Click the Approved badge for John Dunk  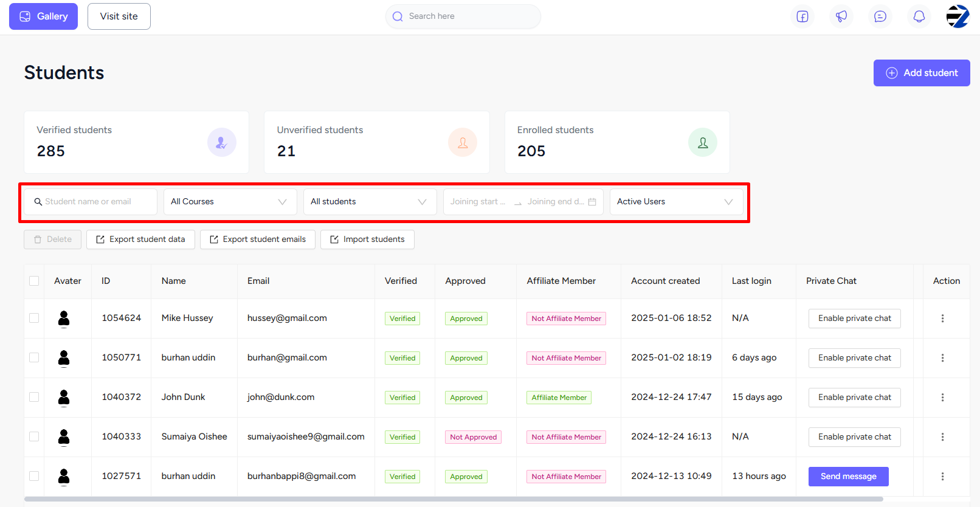pos(466,398)
